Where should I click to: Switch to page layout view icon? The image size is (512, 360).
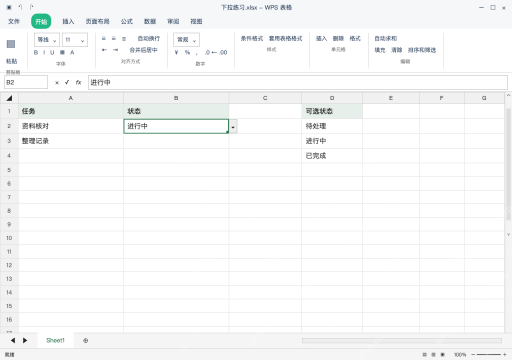pyautogui.click(x=433, y=355)
